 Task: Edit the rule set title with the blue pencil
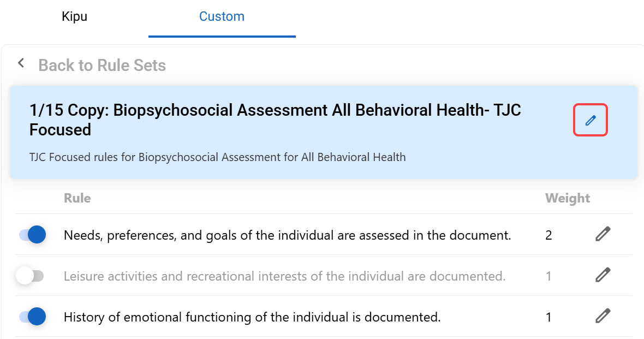[590, 121]
